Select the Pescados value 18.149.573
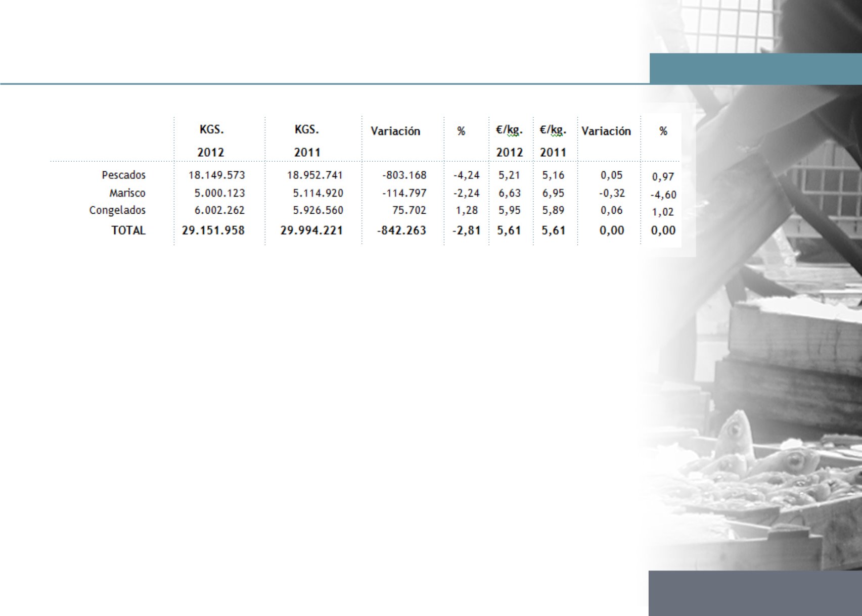Image resolution: width=862 pixels, height=616 pixels. (x=216, y=175)
